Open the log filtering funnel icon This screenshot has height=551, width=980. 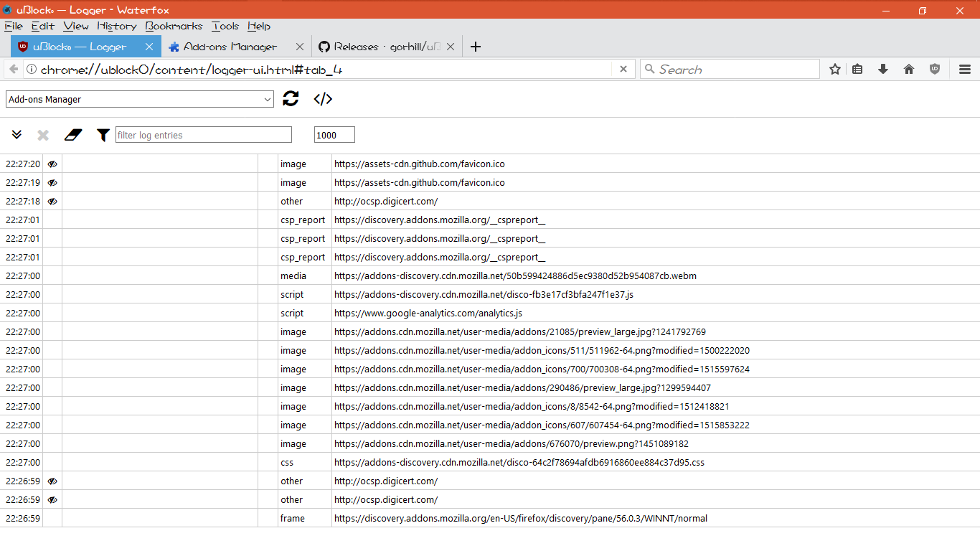pos(103,134)
